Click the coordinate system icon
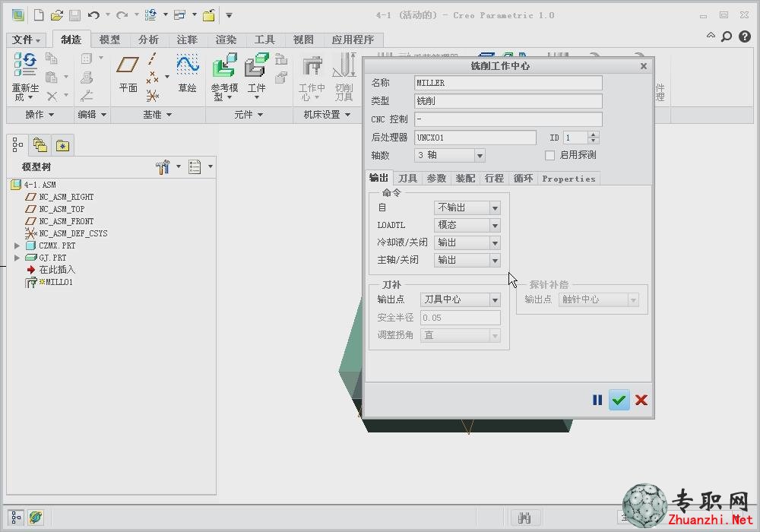Image resolution: width=760 pixels, height=532 pixels. tap(153, 96)
